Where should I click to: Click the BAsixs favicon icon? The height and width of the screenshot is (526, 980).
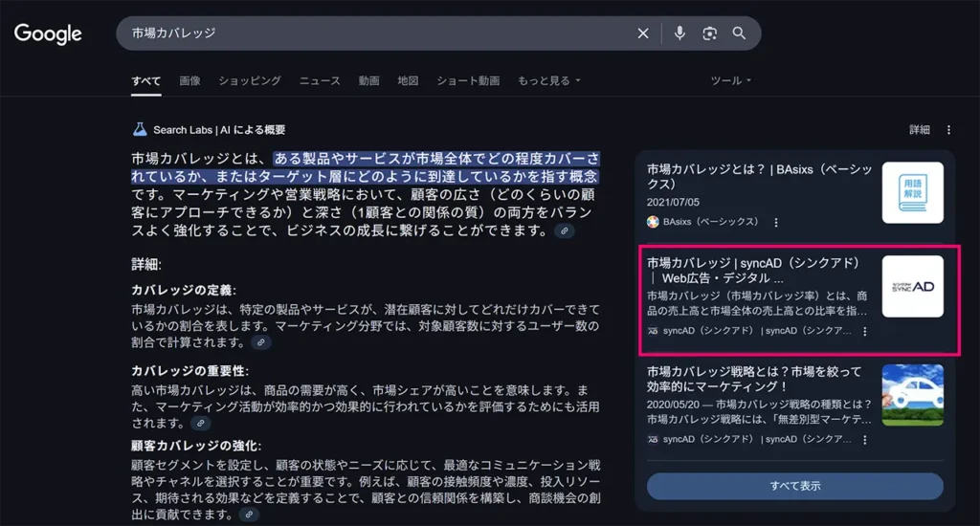pos(653,222)
